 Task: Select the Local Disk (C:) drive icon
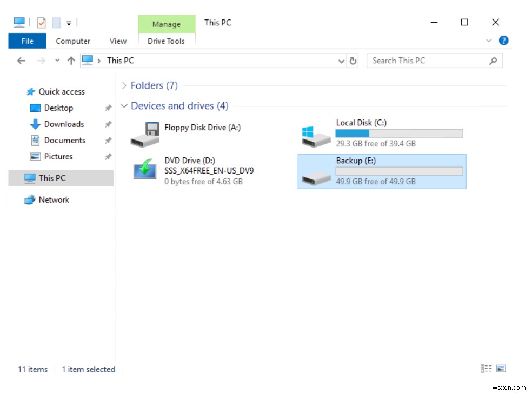tap(316, 137)
